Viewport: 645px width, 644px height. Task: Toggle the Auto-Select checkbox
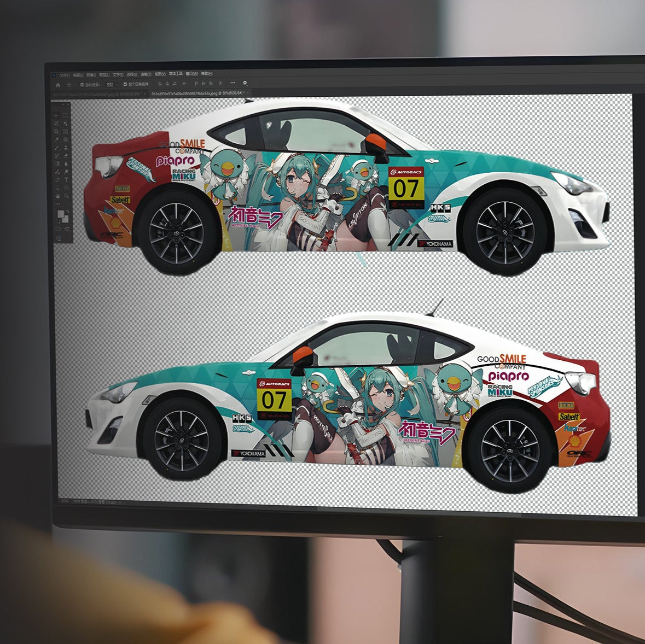82,84
